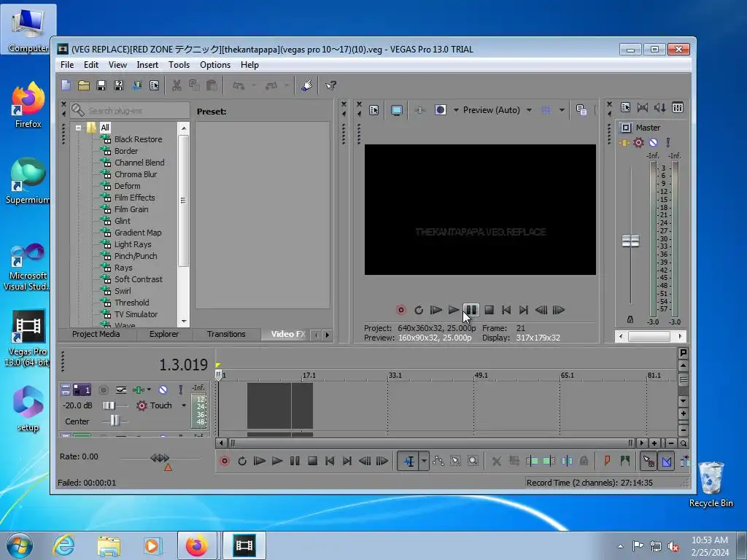Open the Preview (Auto) quality dropdown
Screen dimensions: 747x560
pos(530,110)
